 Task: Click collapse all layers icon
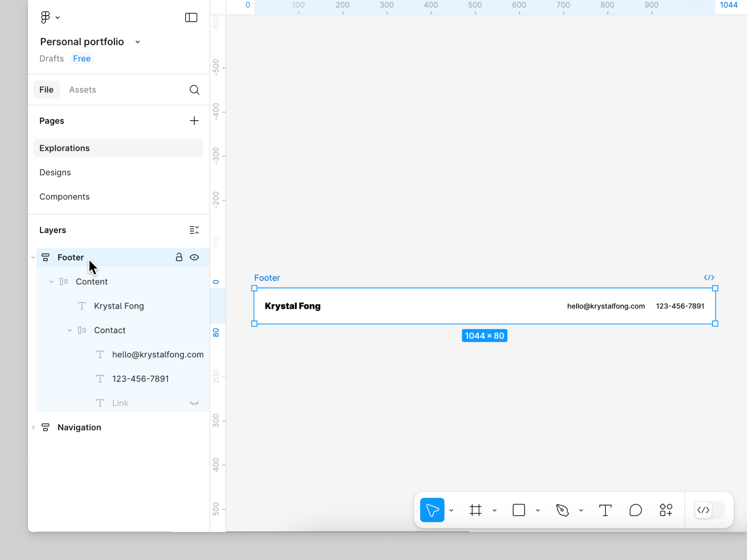[194, 230]
